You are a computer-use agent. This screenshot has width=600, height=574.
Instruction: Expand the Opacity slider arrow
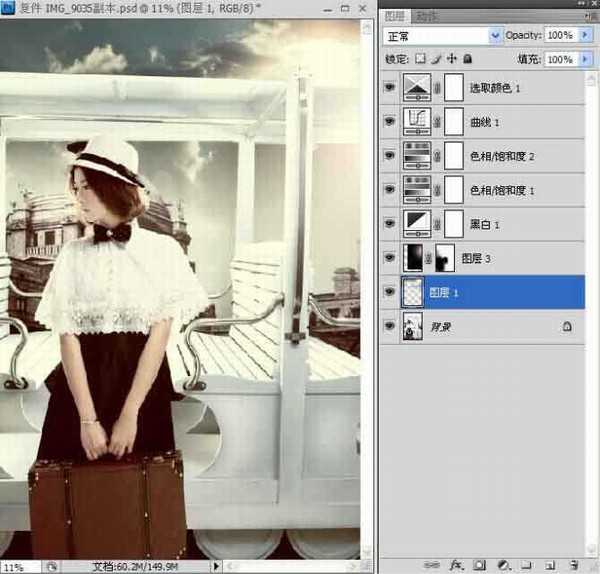pos(583,35)
